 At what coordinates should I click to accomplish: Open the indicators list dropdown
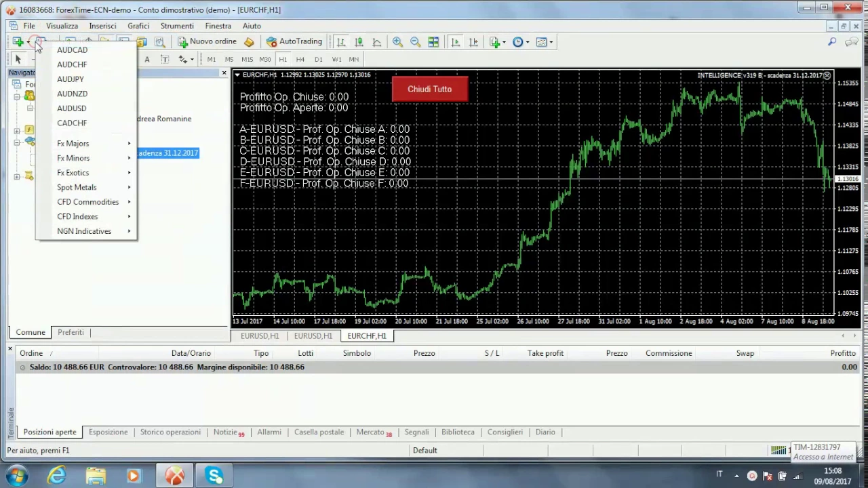coord(498,42)
